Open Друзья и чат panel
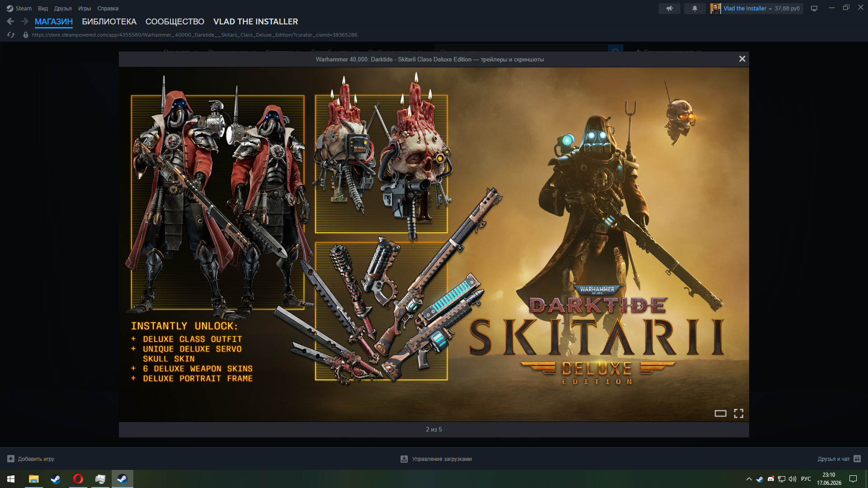 coord(839,459)
